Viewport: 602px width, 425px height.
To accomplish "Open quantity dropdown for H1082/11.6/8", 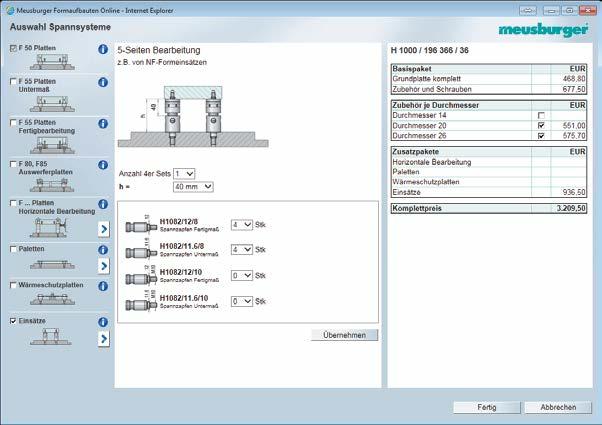I will click(x=241, y=250).
